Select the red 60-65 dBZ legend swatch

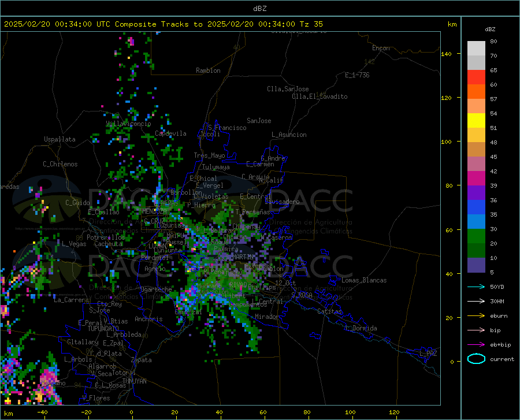coord(476,77)
